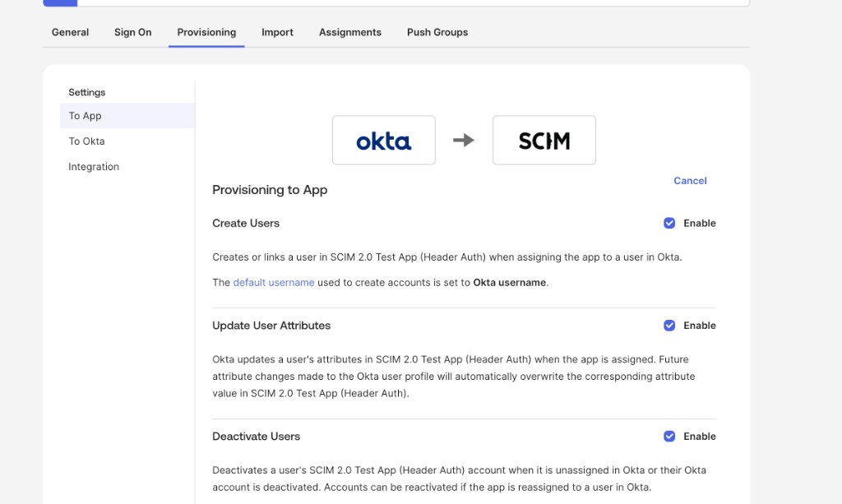This screenshot has width=842, height=504.
Task: Click the Enable label beside Create Users
Action: pyautogui.click(x=699, y=224)
